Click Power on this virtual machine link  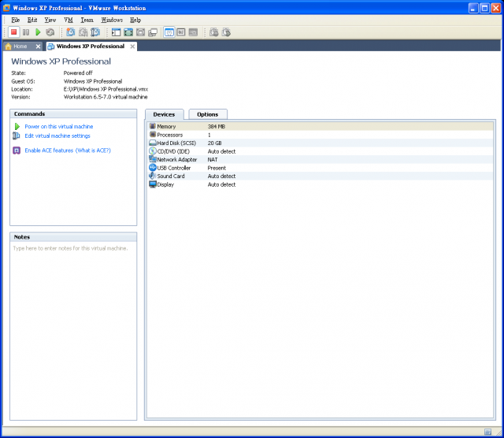[59, 126]
